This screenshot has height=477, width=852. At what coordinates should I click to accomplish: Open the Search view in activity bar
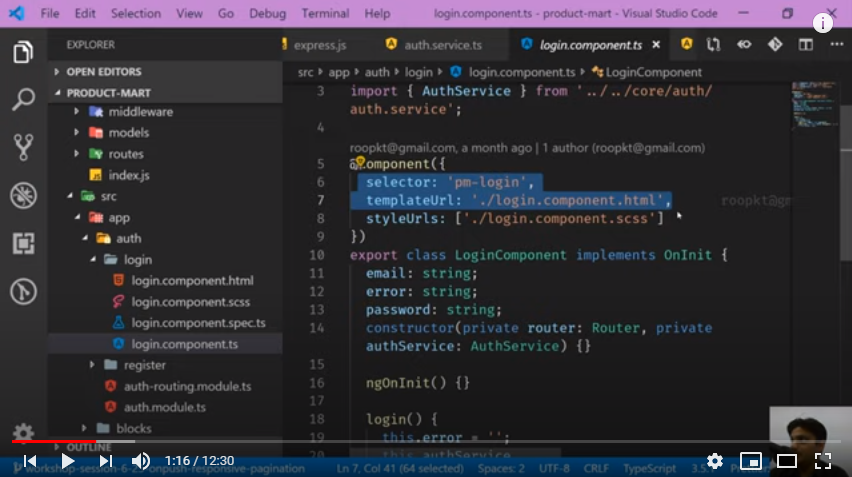point(23,100)
